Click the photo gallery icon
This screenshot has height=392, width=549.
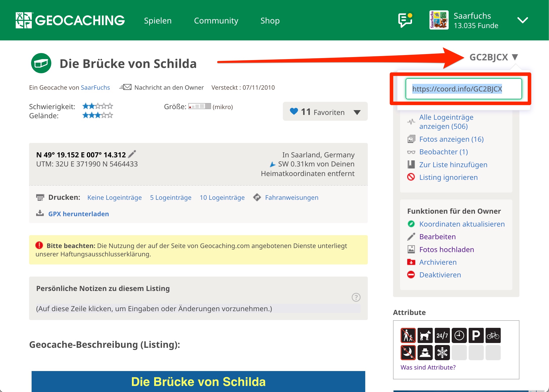pos(411,139)
